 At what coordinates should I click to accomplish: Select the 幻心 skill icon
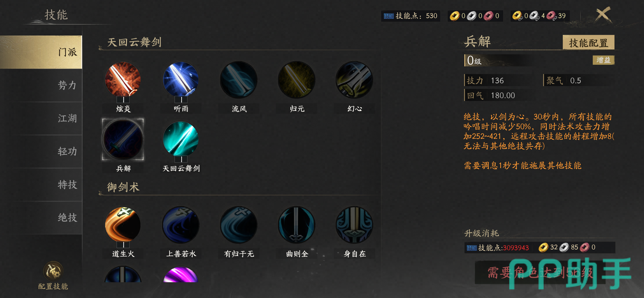coord(354,80)
